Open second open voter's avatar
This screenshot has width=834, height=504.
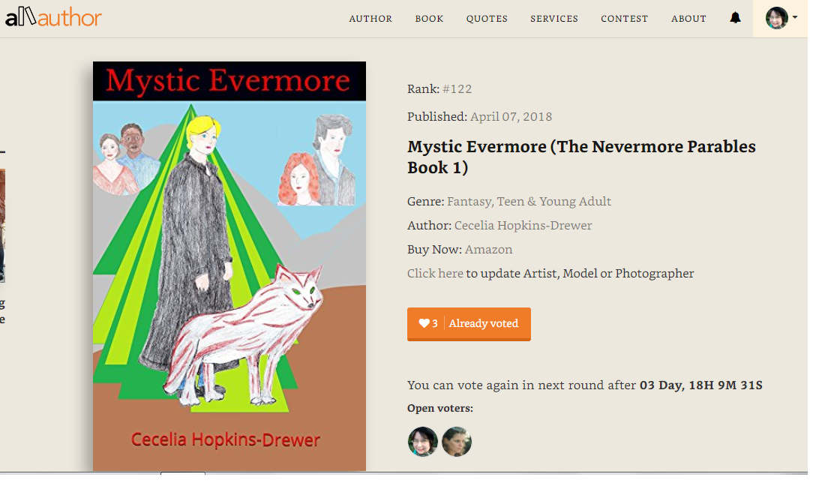[x=457, y=442]
